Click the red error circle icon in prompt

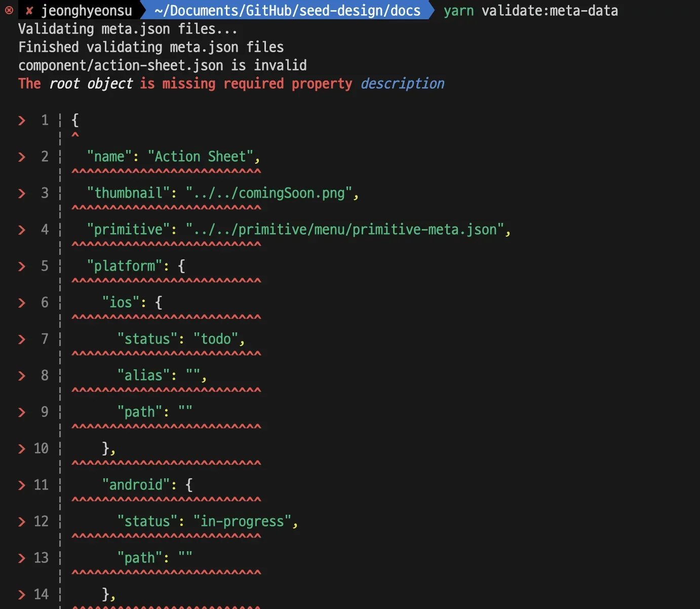pos(9,10)
